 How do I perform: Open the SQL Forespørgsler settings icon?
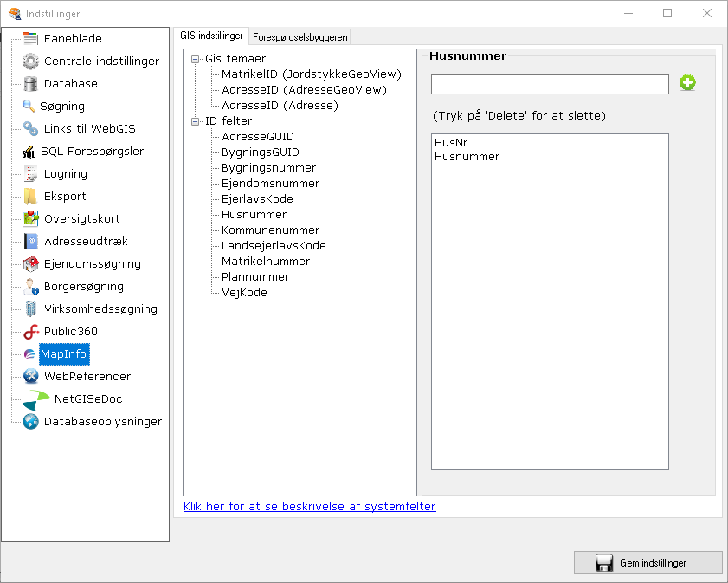click(29, 151)
